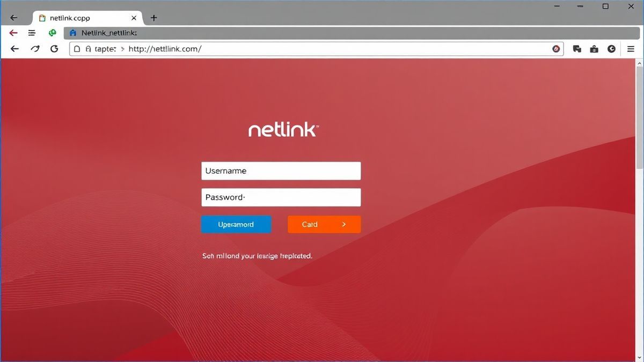Viewport: 644px width, 362px height.
Task: Click the lock icon in the address bar
Action: [89, 49]
